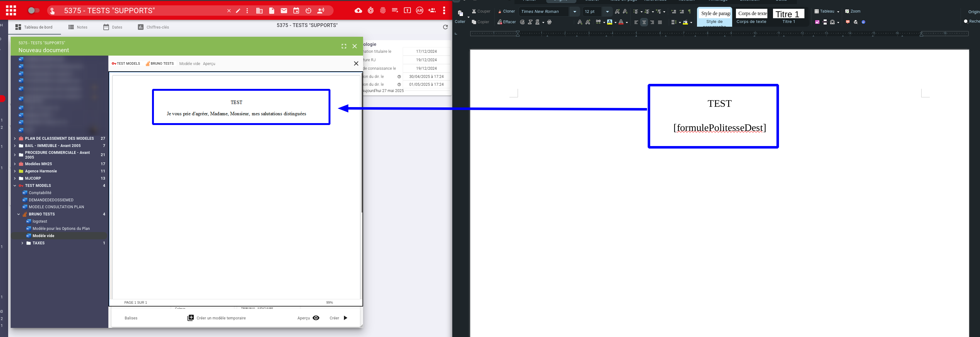Apply yellow character highlight color

609,22
